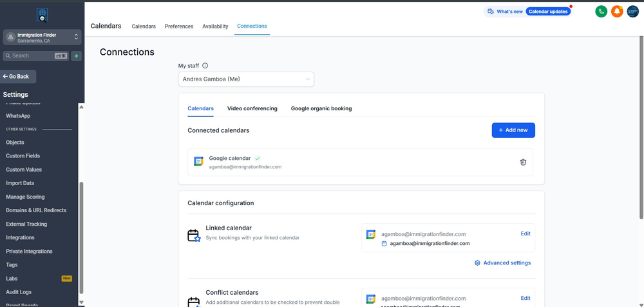Screen dimensions: 644x307
Task: Open External Tracking settings
Action: click(x=26, y=224)
